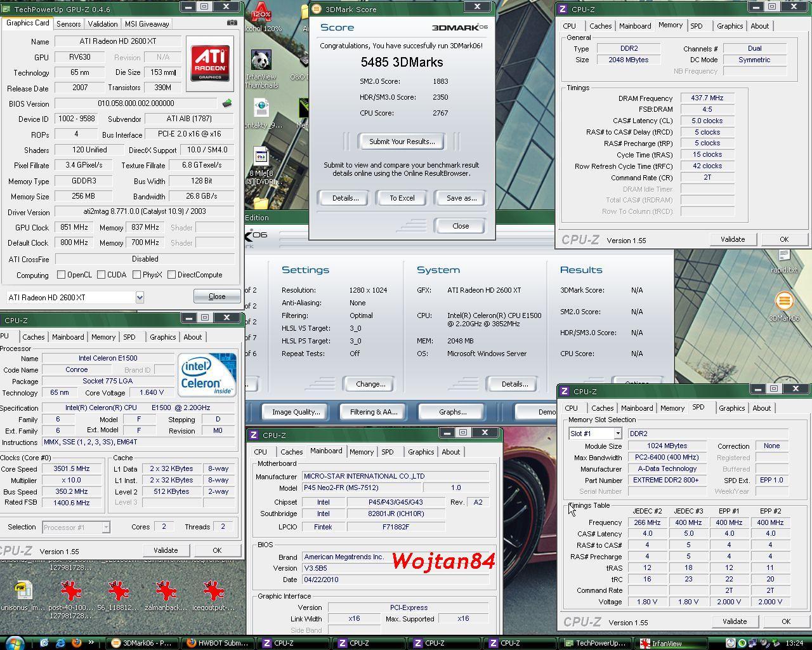
Task: Open the Slot #1 memory slot dropdown
Action: (x=617, y=434)
